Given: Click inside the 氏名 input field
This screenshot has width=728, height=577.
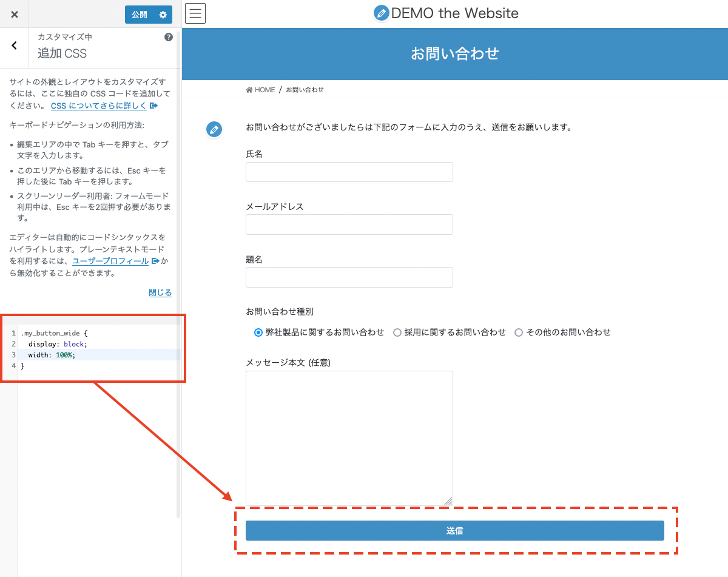Looking at the screenshot, I should click(349, 172).
